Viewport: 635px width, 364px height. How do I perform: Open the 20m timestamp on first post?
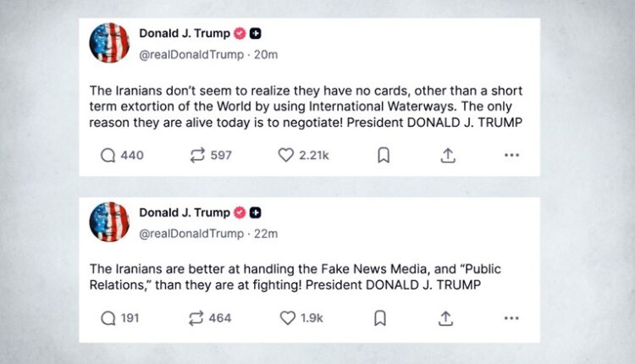click(x=268, y=54)
